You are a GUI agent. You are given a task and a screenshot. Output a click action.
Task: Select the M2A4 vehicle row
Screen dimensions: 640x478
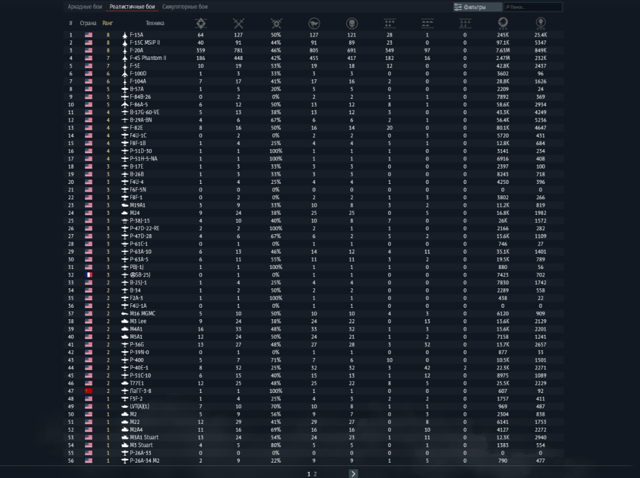coord(313,429)
